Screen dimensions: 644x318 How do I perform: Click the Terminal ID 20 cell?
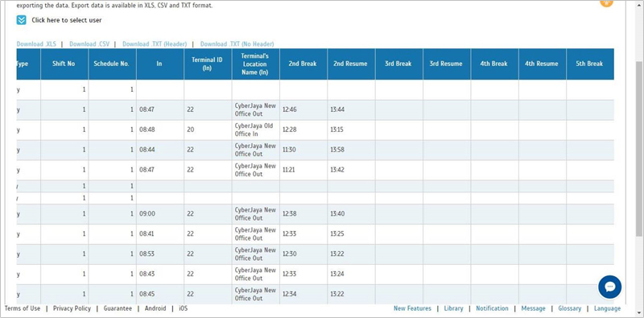pos(208,130)
